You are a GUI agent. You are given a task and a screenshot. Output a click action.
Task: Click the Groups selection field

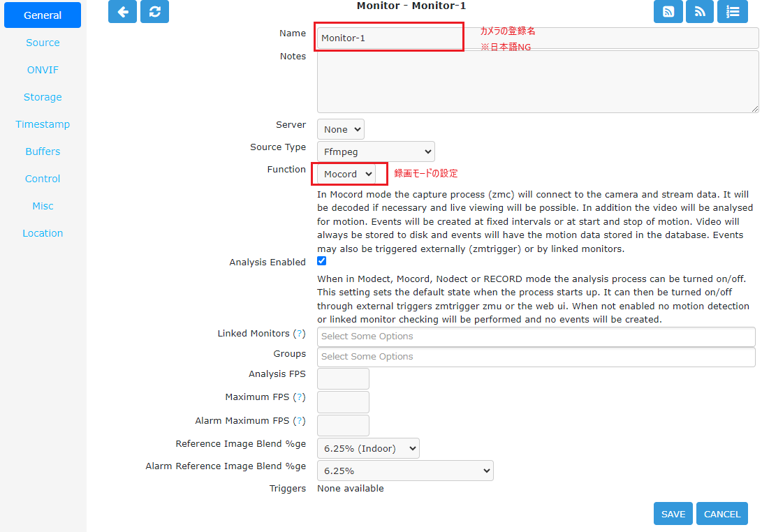tap(536, 357)
